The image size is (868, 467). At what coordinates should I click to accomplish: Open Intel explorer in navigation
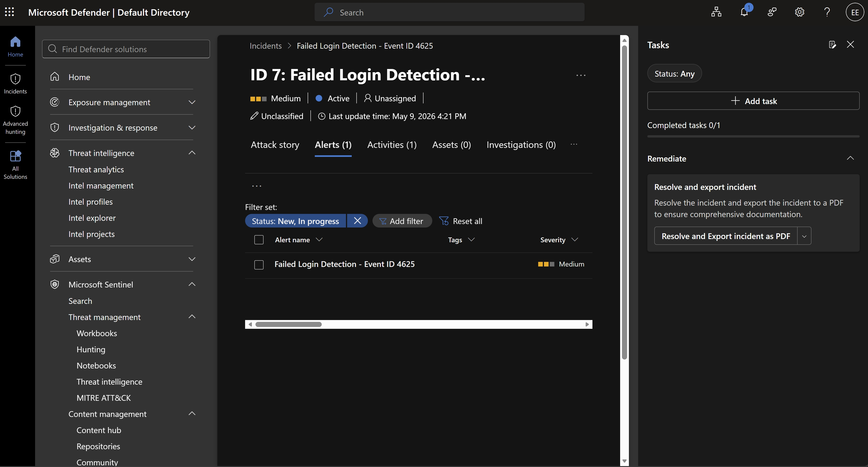tap(92, 218)
